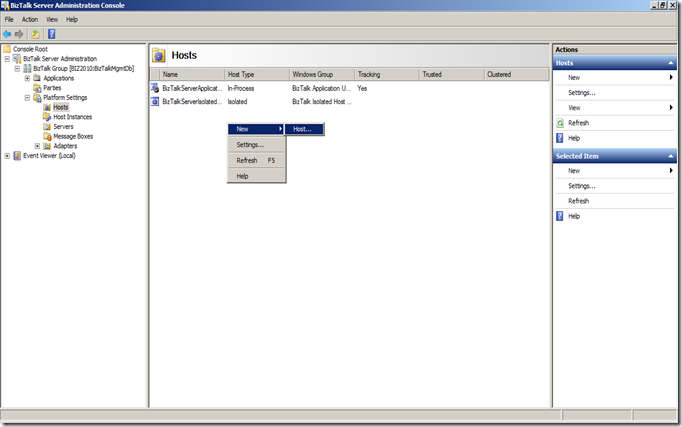Choose Refresh F5 in the context menu
This screenshot has width=682, height=427.
(256, 160)
